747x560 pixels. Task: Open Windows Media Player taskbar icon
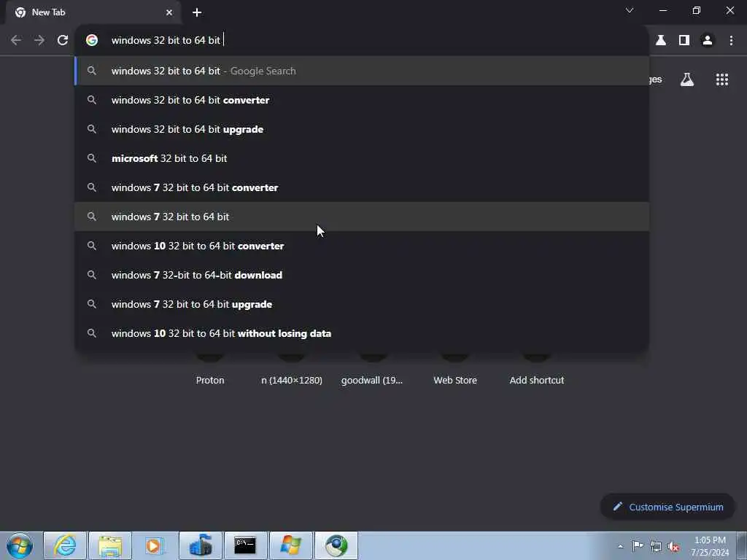click(155, 545)
